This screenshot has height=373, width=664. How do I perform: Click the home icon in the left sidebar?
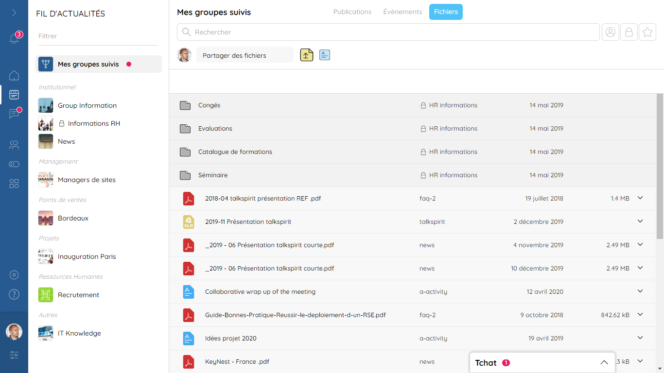14,76
